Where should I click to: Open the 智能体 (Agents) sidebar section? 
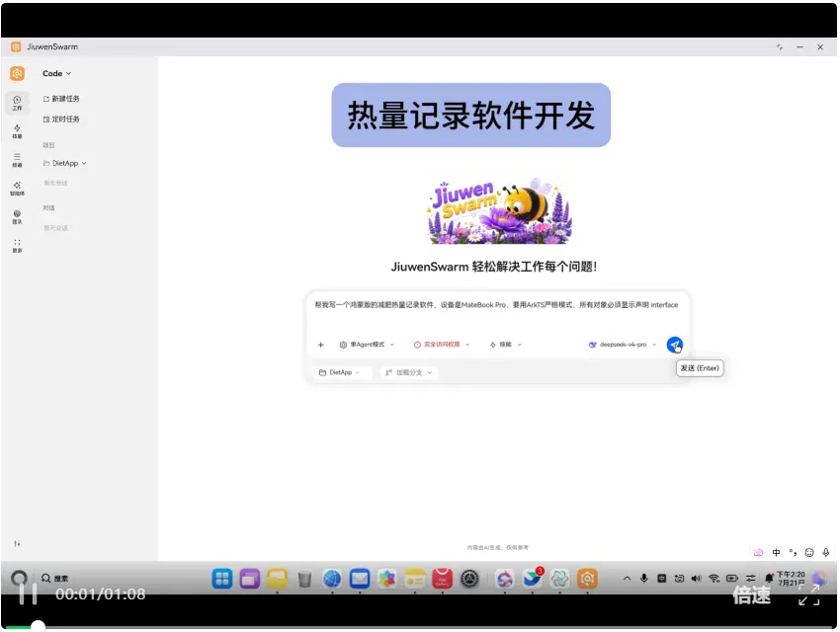click(x=17, y=189)
